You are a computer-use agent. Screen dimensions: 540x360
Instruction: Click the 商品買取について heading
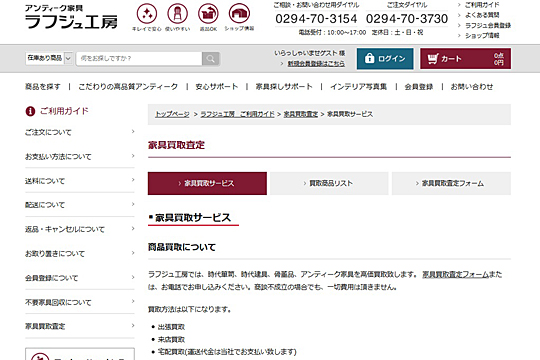coord(182,247)
